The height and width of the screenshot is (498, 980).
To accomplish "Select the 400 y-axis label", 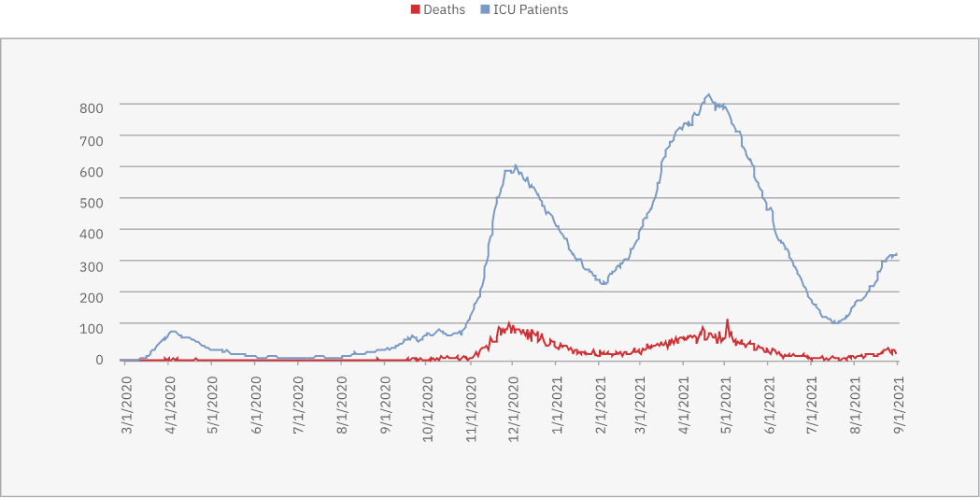I will pos(91,233).
